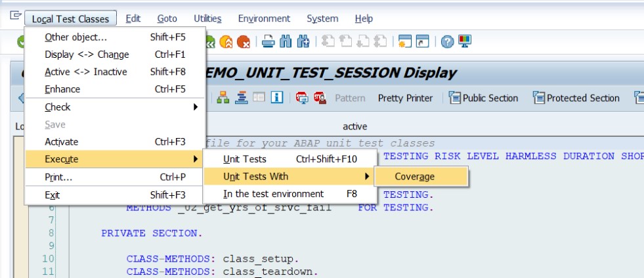Click the SAP window menu icon left of Local Test Classes
The image size is (644, 278).
(15, 16)
